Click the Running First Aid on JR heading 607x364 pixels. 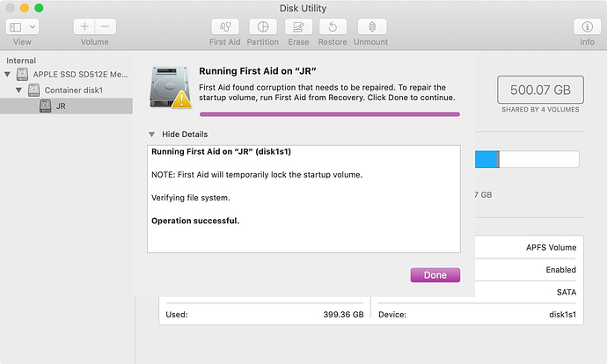[x=258, y=71]
